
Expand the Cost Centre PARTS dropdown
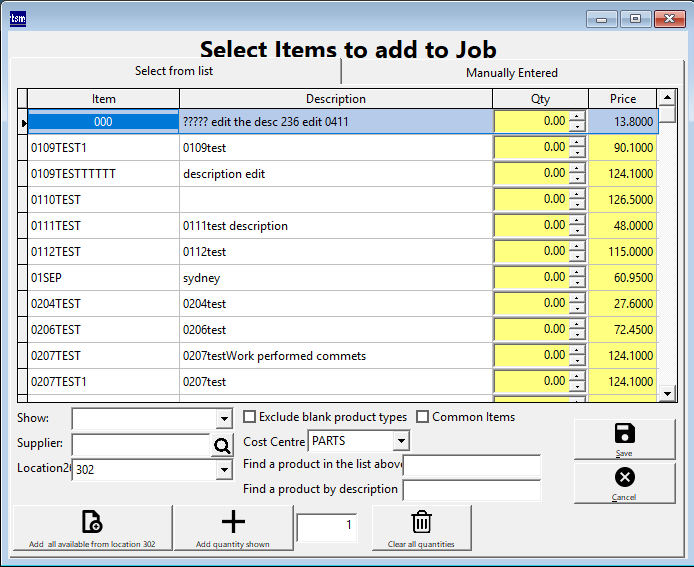[x=401, y=441]
